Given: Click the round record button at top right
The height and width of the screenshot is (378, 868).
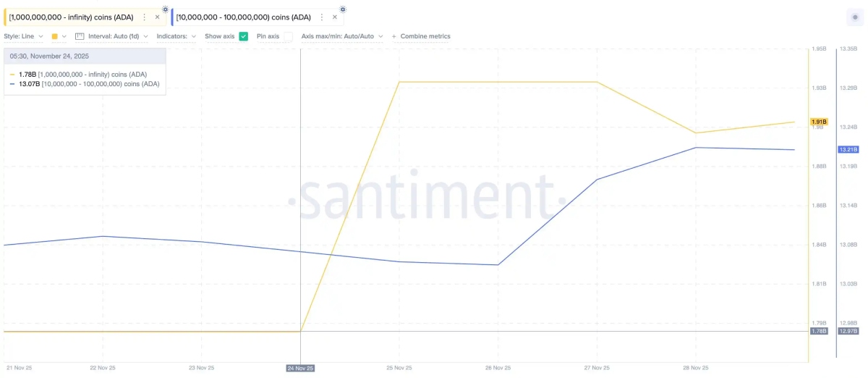Looking at the screenshot, I should 855,17.
